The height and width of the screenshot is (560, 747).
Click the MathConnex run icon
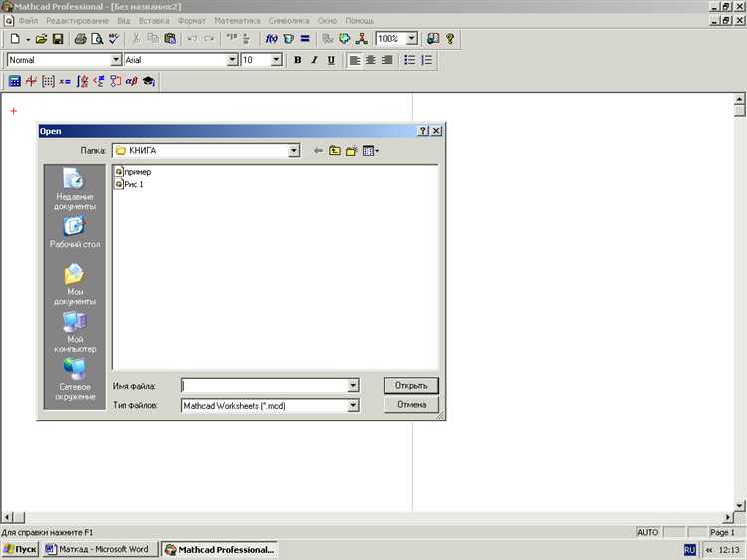click(362, 39)
